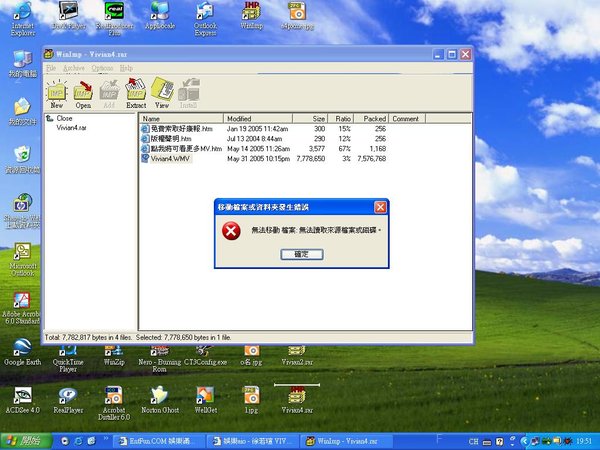Image resolution: width=600 pixels, height=450 pixels.
Task: Open the File menu in WinImp
Action: coord(51,68)
